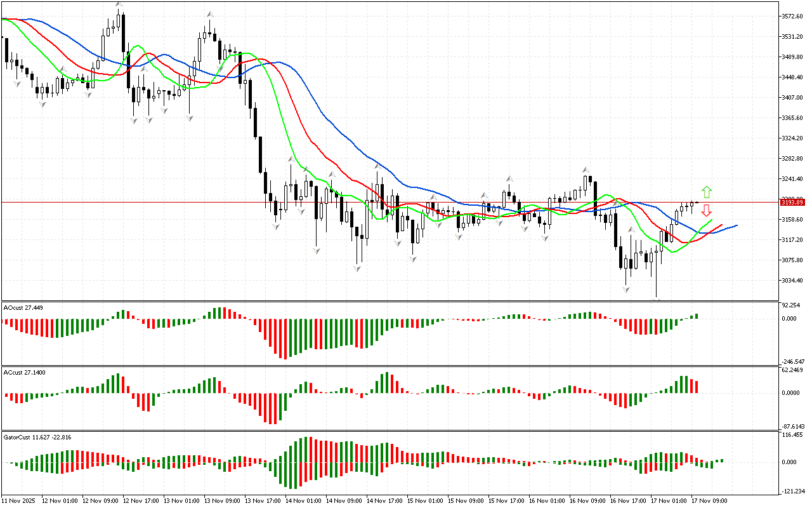Click the 14 Nov 01:00 time label
The image size is (812, 508).
[303, 501]
